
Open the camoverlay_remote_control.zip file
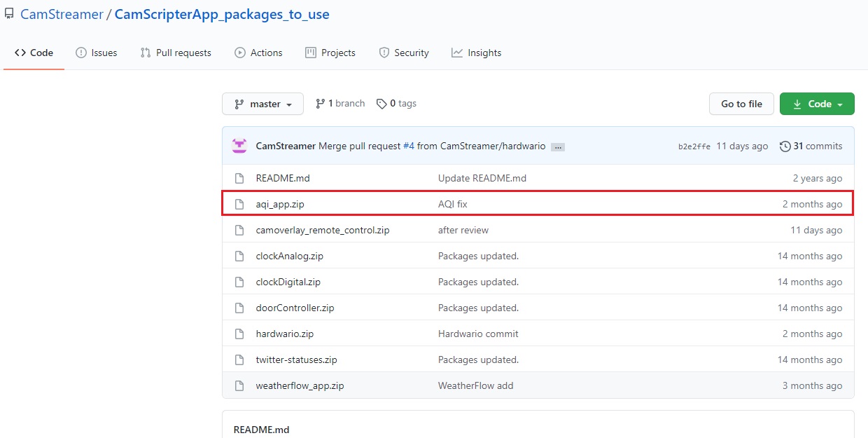(x=323, y=230)
